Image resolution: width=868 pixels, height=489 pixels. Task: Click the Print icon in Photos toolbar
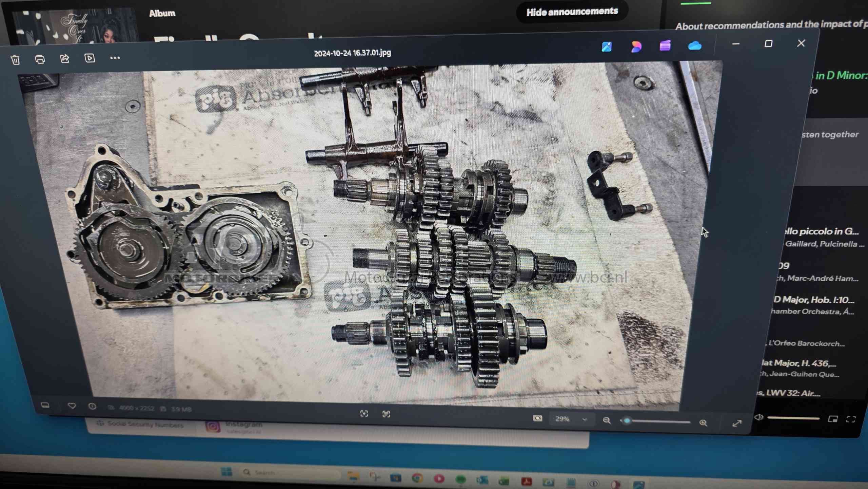40,59
